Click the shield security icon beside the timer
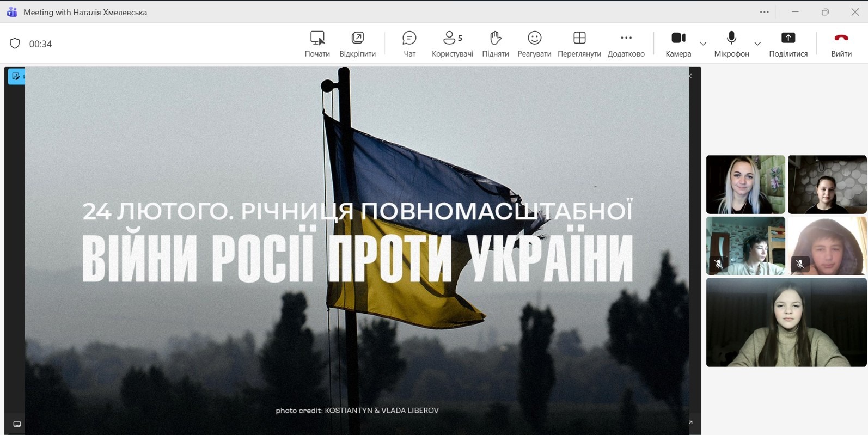Image resolution: width=868 pixels, height=435 pixels. [x=15, y=44]
